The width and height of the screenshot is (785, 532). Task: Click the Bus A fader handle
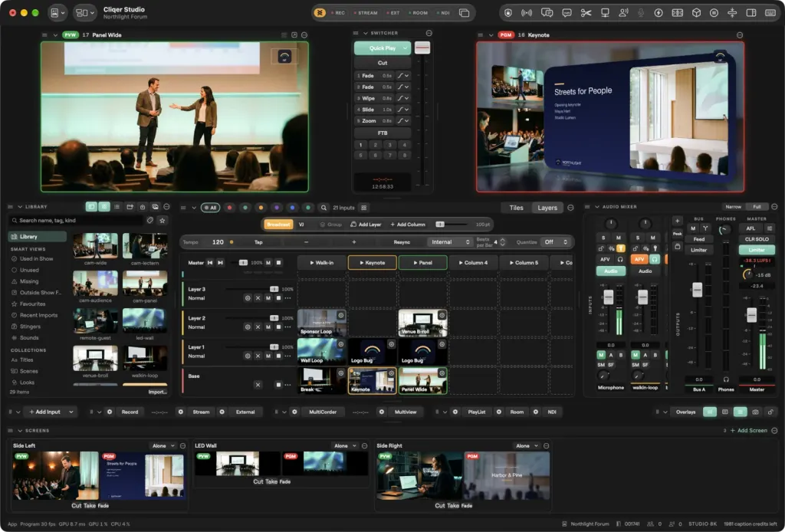[697, 289]
